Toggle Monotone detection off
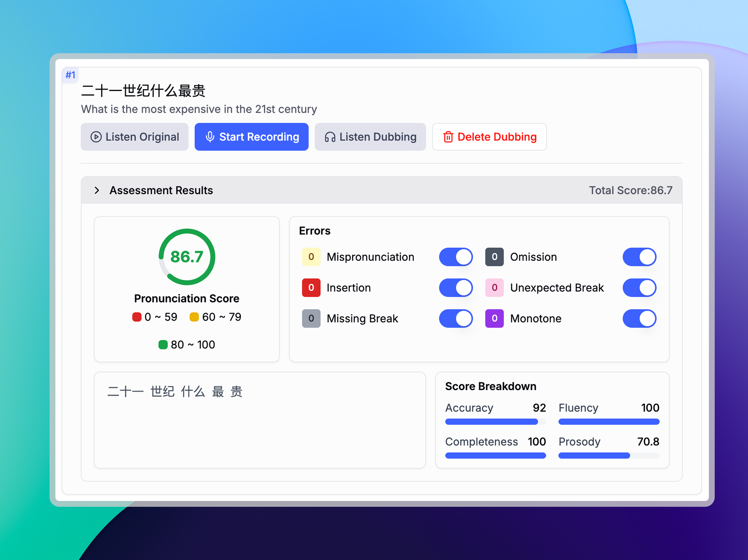The image size is (748, 560). (x=639, y=318)
